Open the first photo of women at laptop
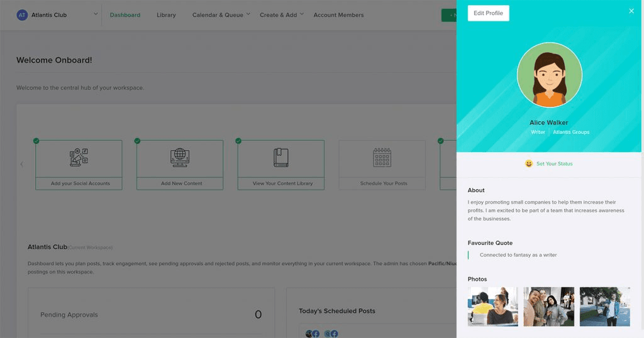644x338 pixels. click(x=492, y=307)
